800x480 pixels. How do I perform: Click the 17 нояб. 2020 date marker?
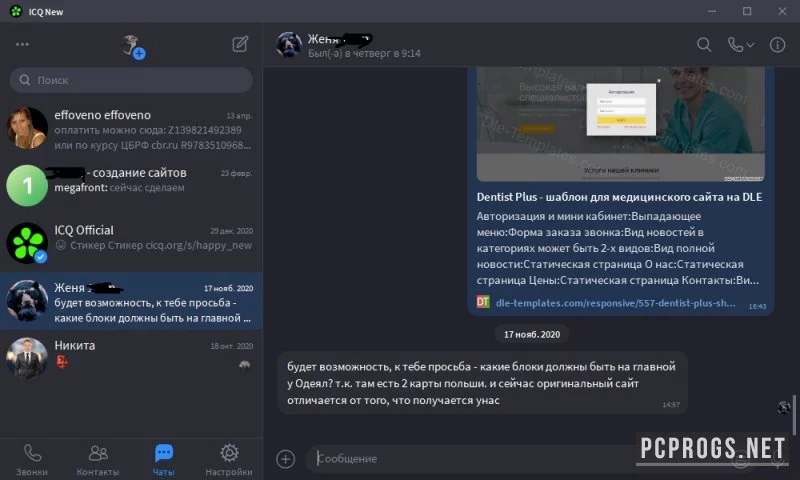[x=532, y=335]
